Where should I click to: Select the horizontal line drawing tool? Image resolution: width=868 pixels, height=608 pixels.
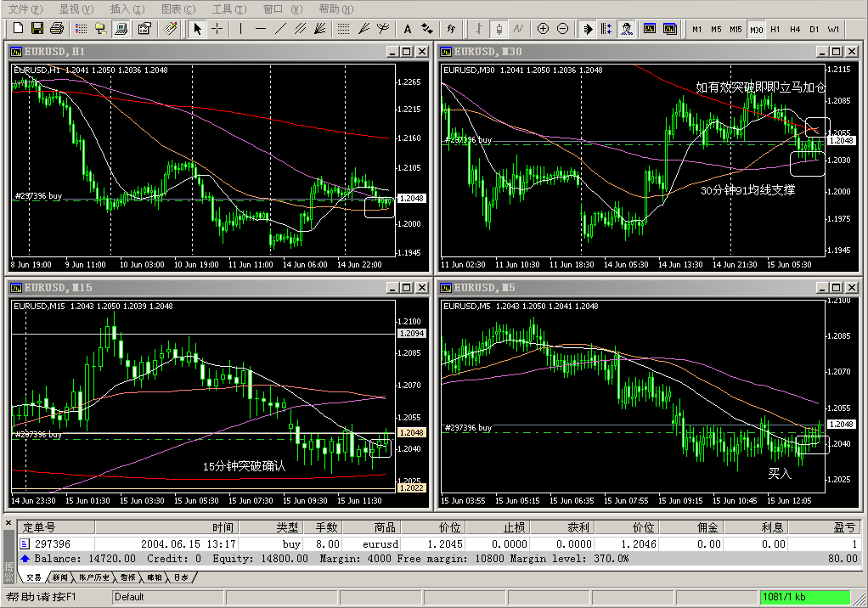(x=261, y=29)
